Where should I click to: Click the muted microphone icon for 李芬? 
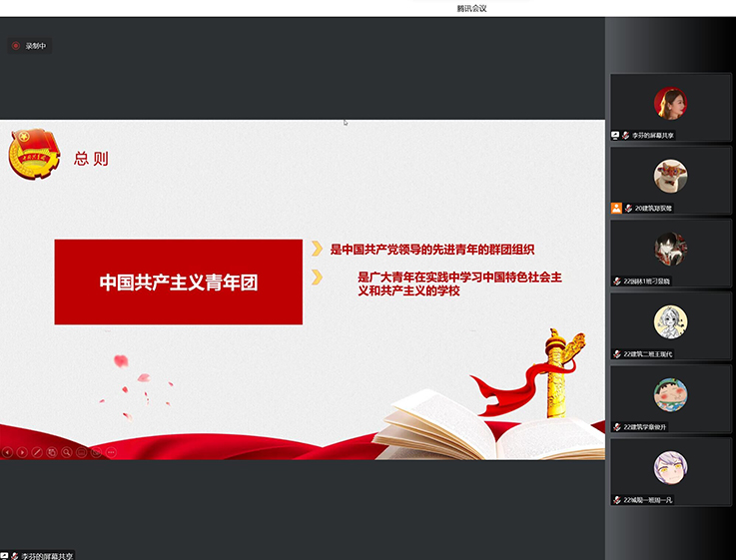pyautogui.click(x=626, y=135)
